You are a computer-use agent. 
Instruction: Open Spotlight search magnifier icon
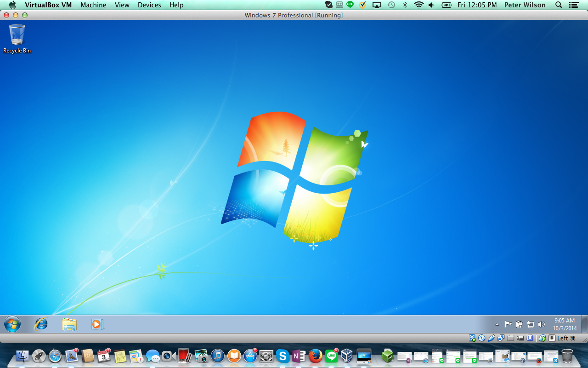pyautogui.click(x=559, y=5)
